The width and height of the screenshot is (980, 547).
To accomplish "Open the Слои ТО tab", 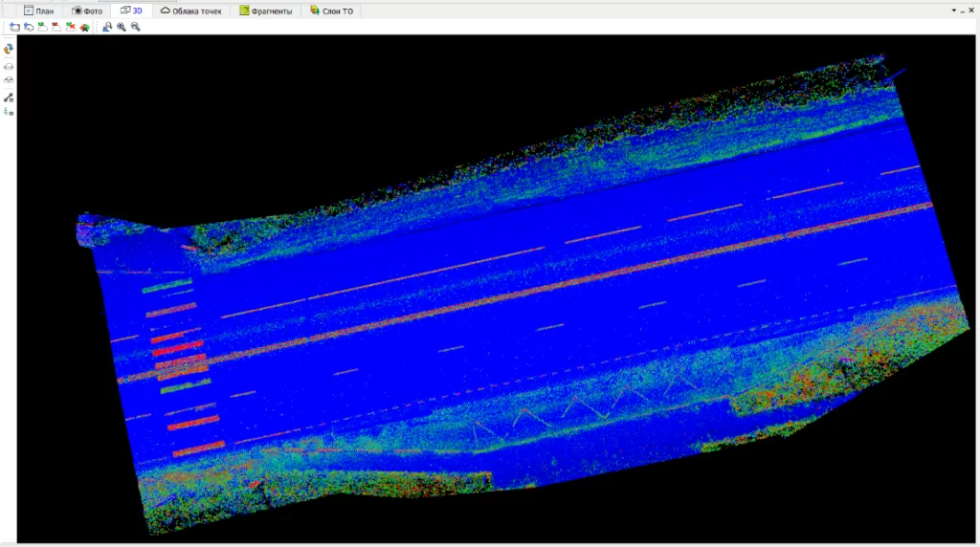I will pos(332,11).
